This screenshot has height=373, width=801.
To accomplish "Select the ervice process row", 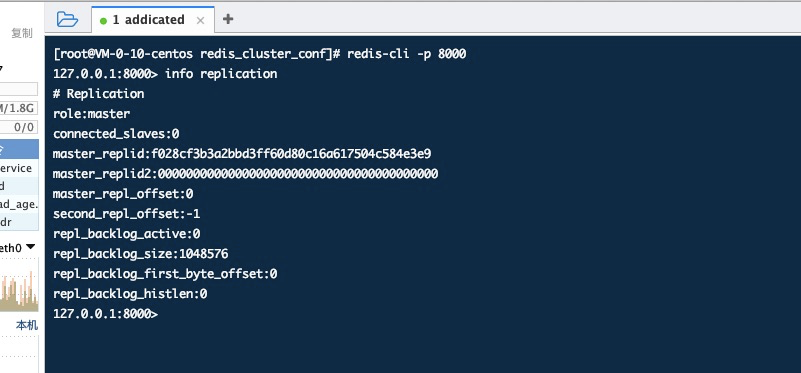I will pos(19,168).
